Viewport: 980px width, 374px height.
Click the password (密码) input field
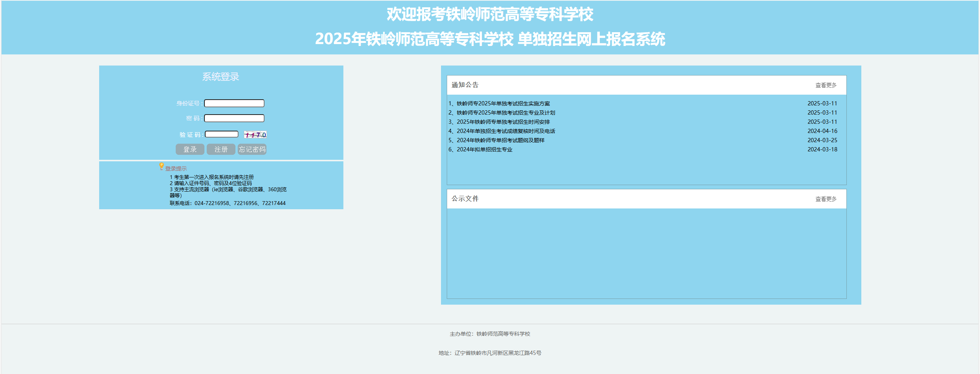click(234, 118)
